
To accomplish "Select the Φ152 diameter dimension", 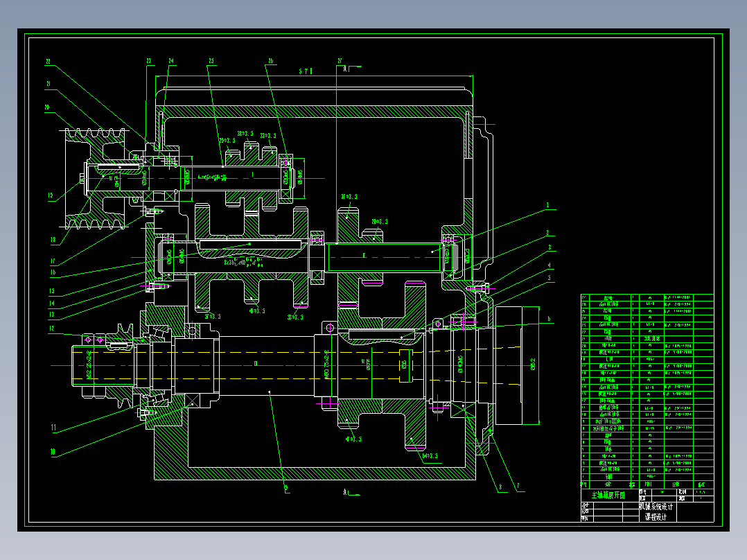I will (x=533, y=364).
